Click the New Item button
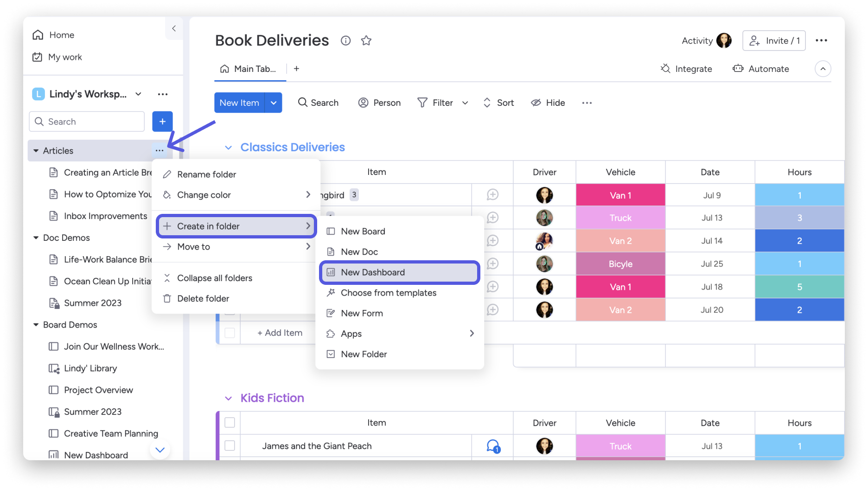868x489 pixels. (239, 103)
